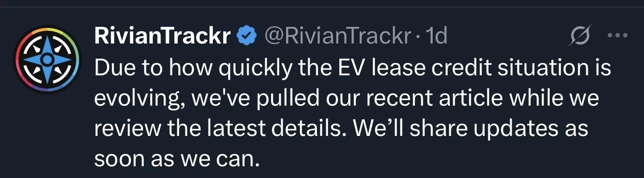Open the three-dot more options menu
The image size is (644, 178).
pos(618,36)
